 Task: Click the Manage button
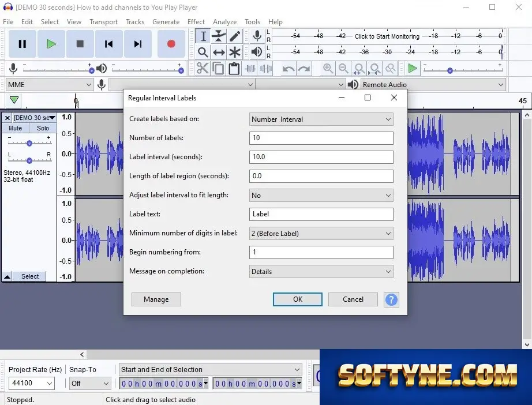pos(156,299)
